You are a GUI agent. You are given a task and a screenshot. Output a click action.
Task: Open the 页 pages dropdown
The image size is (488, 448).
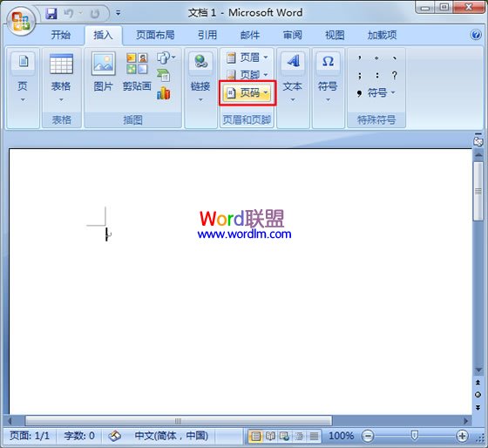23,78
